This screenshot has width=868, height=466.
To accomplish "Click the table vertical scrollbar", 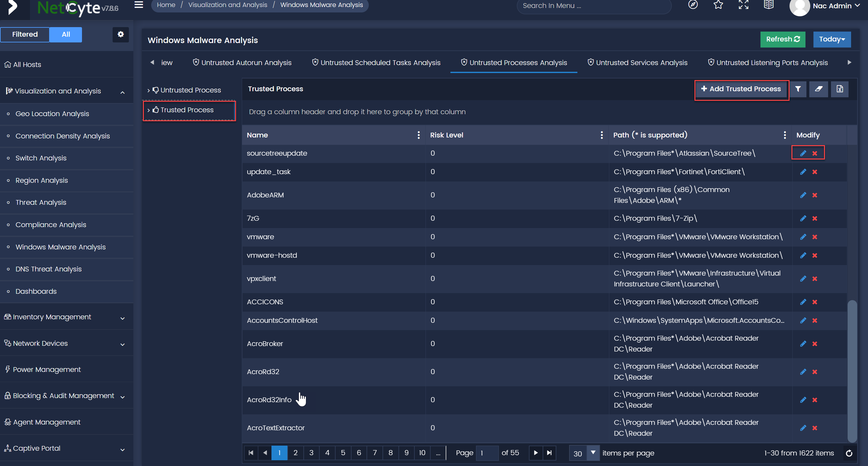I will (852, 371).
